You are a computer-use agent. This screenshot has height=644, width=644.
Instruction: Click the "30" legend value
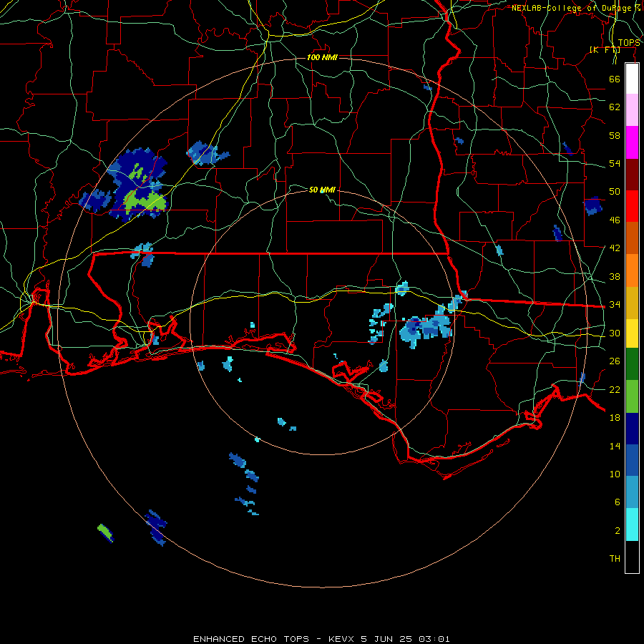[615, 333]
